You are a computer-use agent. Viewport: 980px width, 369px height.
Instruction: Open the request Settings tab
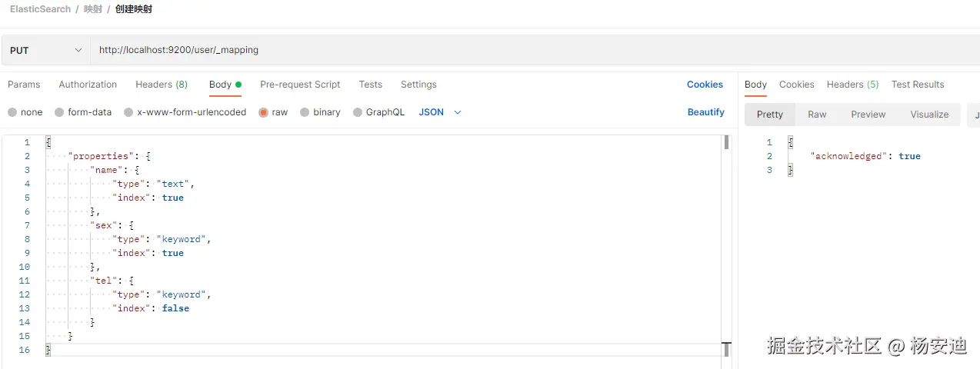coord(418,85)
